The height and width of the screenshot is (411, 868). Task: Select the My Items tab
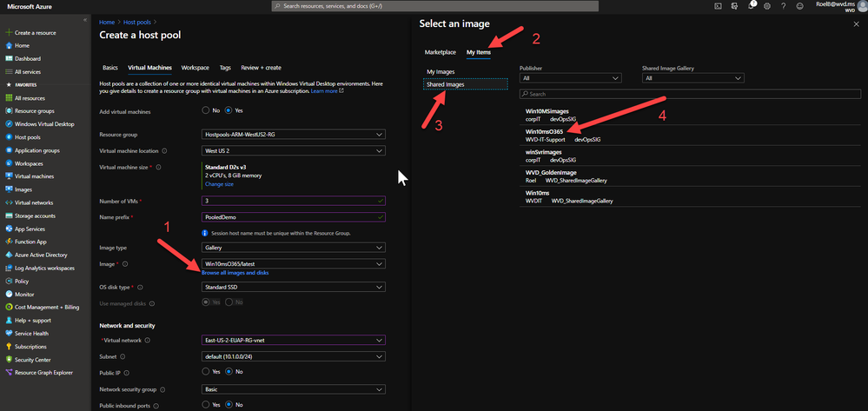(478, 52)
